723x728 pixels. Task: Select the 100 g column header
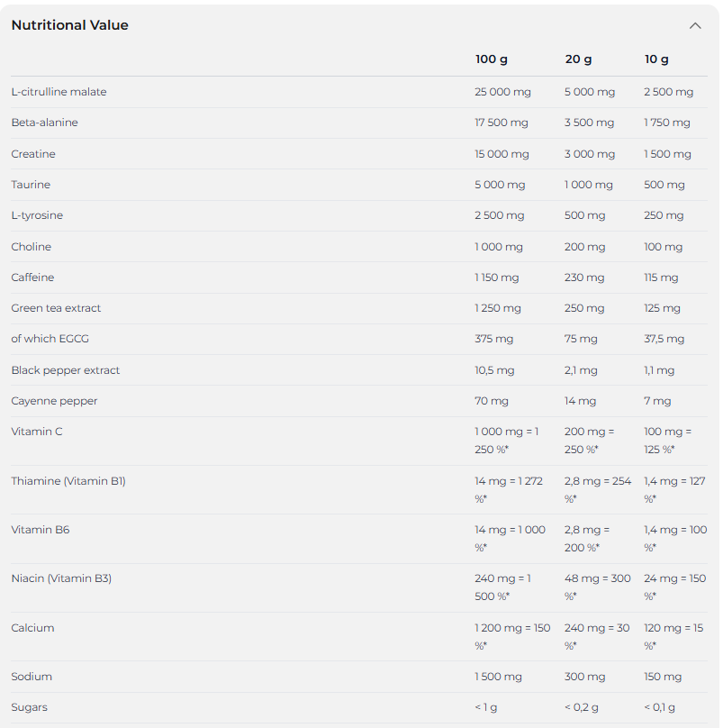[x=491, y=59]
